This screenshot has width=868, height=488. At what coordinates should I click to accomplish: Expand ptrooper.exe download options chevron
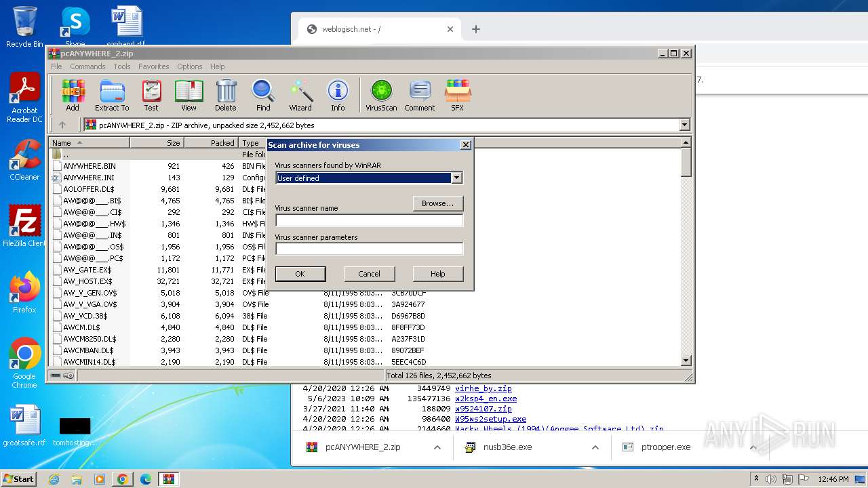(x=753, y=447)
